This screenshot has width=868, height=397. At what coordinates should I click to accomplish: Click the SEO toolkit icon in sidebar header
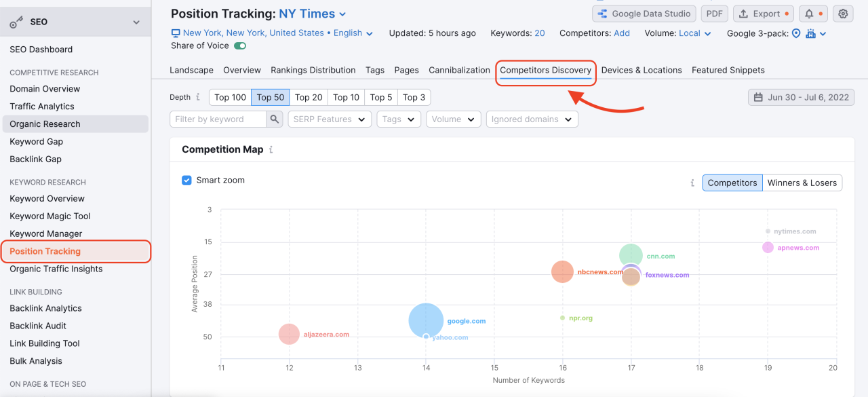click(x=16, y=22)
